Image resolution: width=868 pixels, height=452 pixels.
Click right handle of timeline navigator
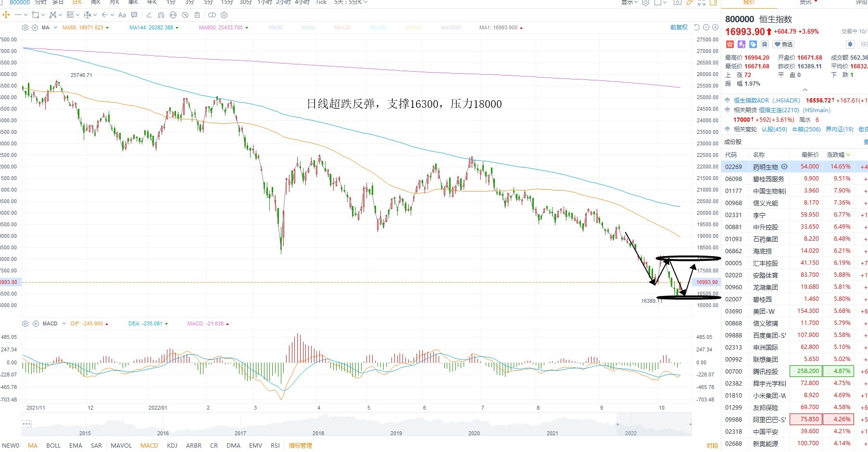(690, 424)
